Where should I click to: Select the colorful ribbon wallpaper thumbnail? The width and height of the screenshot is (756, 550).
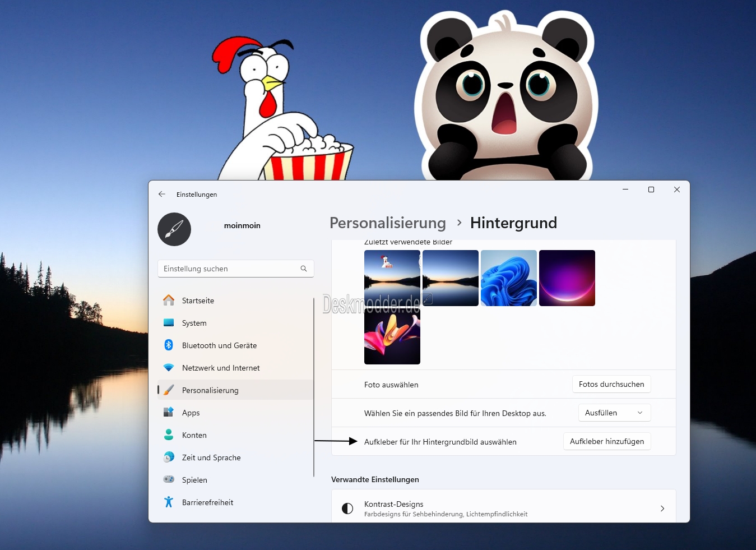pyautogui.click(x=392, y=336)
